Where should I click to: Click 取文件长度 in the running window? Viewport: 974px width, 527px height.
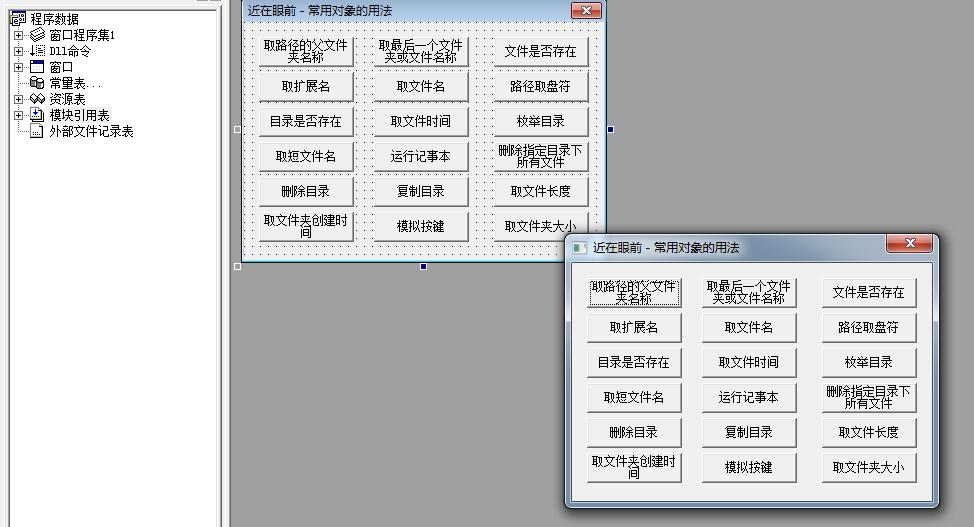tap(868, 433)
